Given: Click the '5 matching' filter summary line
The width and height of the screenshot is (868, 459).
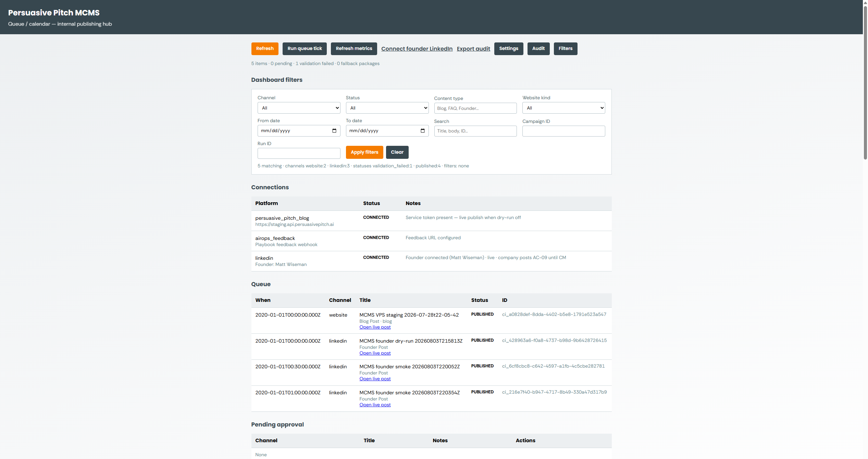Looking at the screenshot, I should [363, 166].
